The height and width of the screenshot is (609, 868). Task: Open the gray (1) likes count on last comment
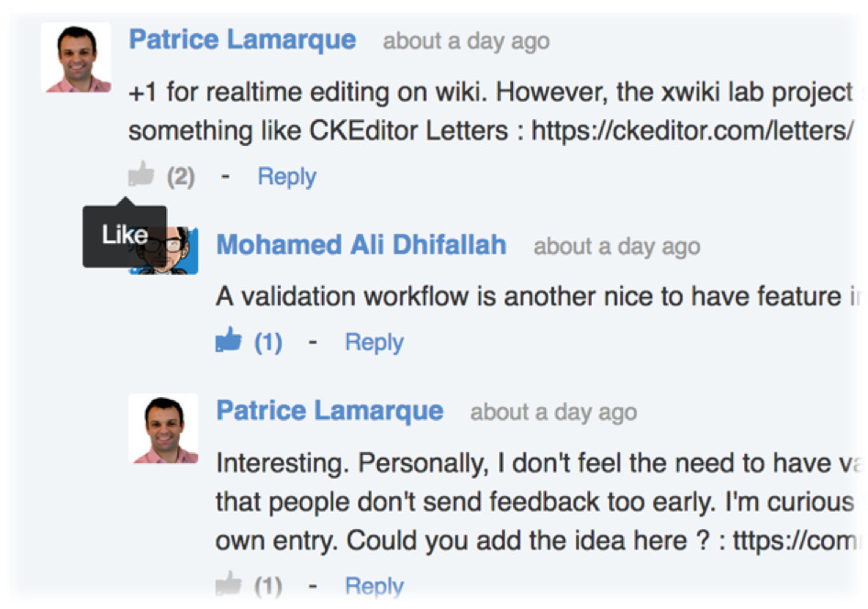tap(268, 586)
